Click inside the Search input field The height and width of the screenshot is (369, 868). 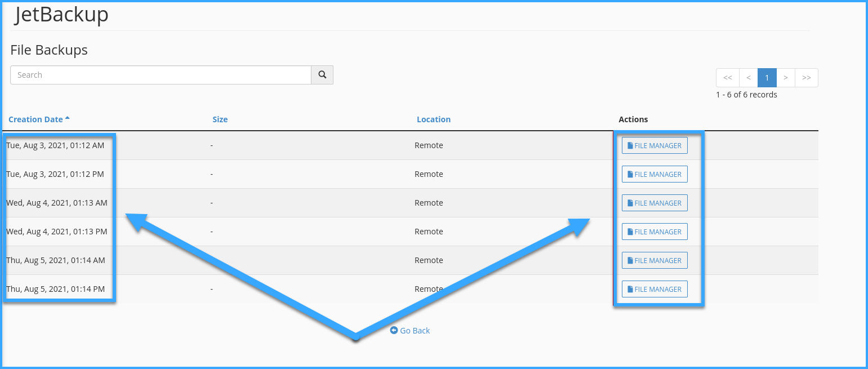coord(161,75)
